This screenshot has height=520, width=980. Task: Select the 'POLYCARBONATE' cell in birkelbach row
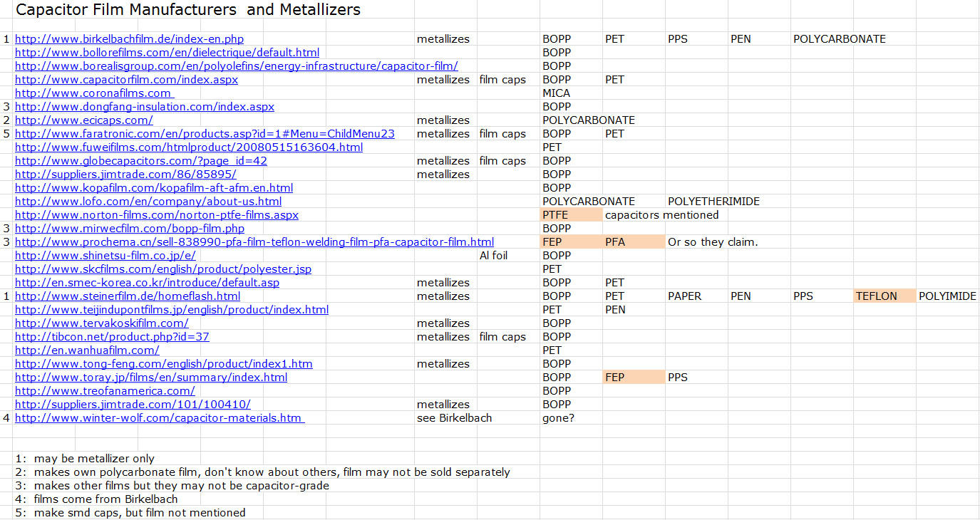(x=840, y=39)
